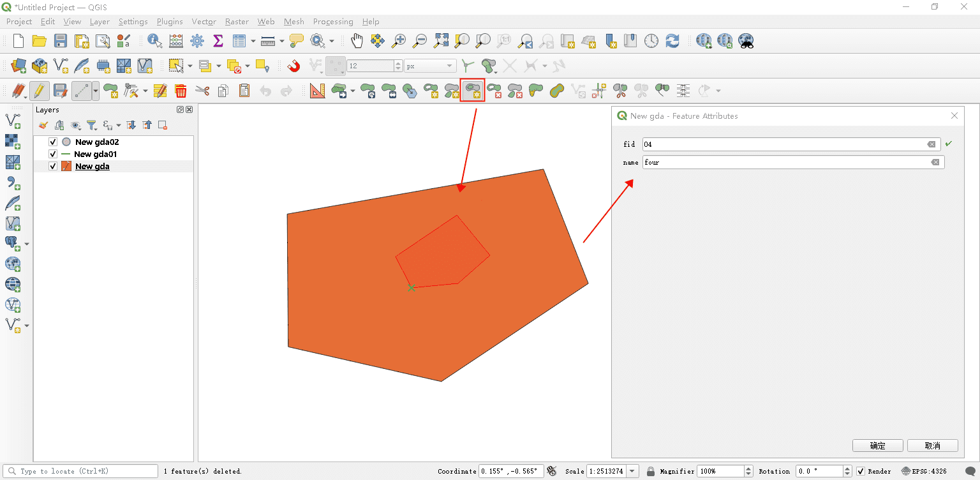Activate the Pan Map hand tool
The height and width of the screenshot is (480, 980).
357,41
